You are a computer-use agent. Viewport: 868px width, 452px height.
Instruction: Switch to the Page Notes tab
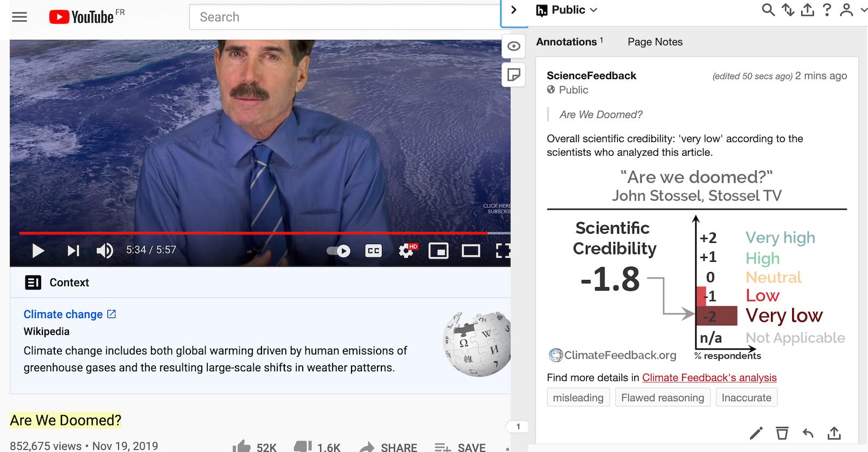655,42
